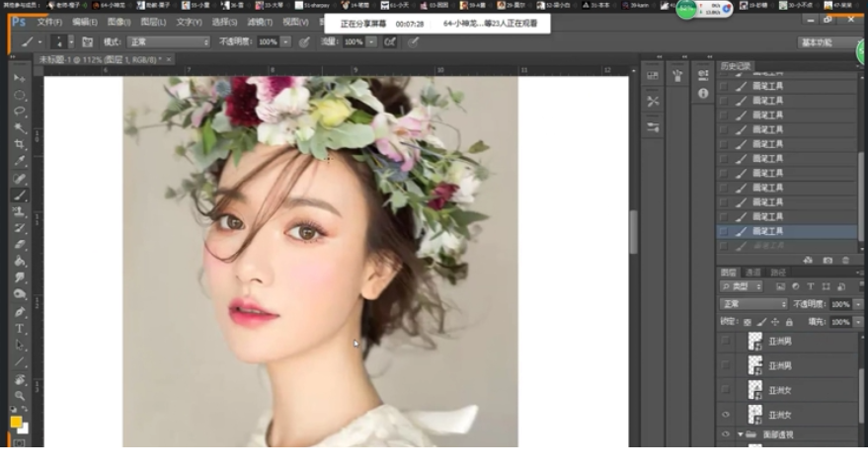The height and width of the screenshot is (470, 868).
Task: Swap foreground and background colors
Action: (x=25, y=409)
